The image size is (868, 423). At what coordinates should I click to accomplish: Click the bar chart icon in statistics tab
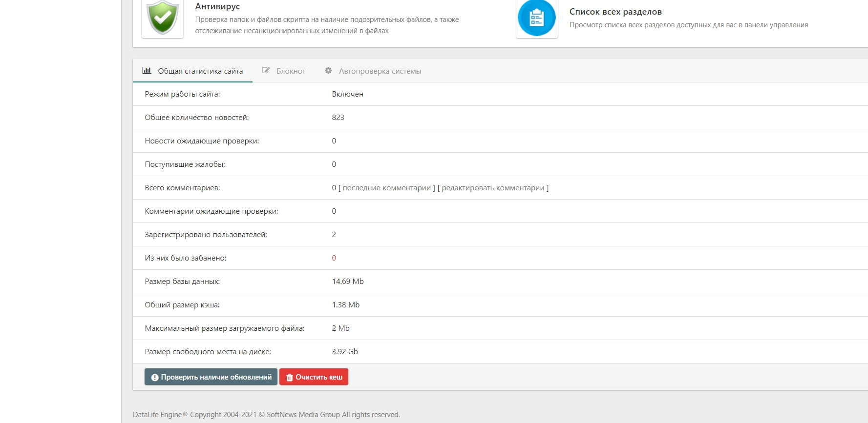pos(147,71)
